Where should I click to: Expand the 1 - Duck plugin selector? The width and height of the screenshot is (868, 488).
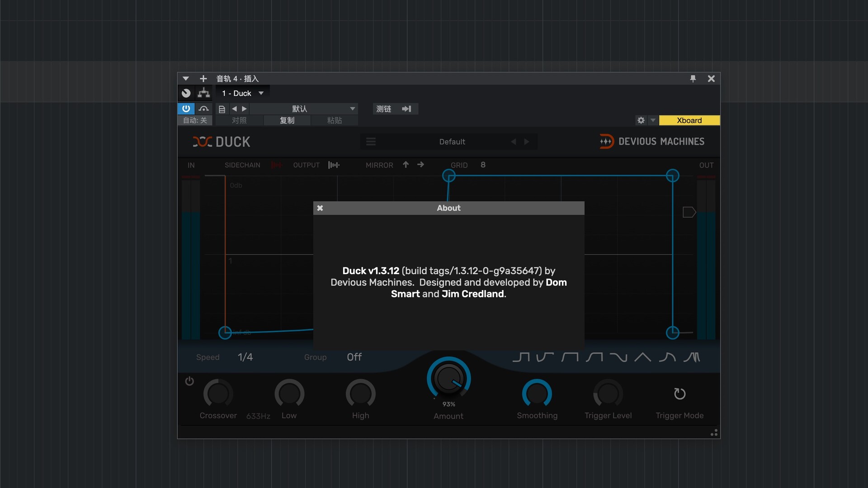243,93
